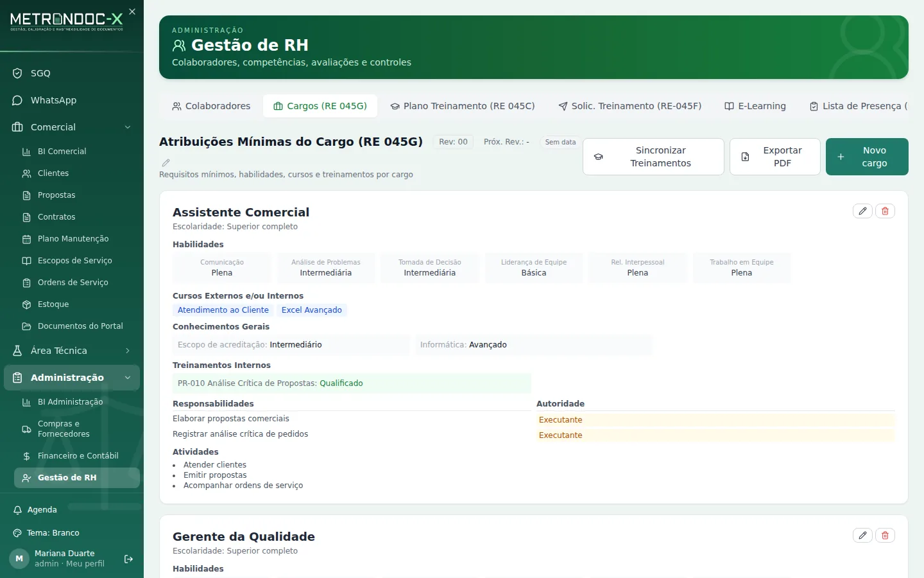Viewport: 924px width, 578px height.
Task: Click the Sem data badge
Action: [560, 142]
